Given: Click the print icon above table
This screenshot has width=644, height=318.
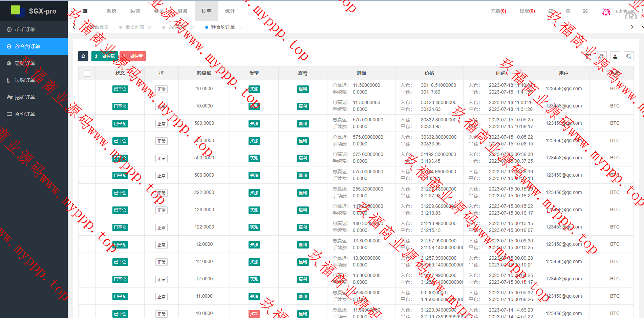Looking at the screenshot, I should (x=602, y=57).
